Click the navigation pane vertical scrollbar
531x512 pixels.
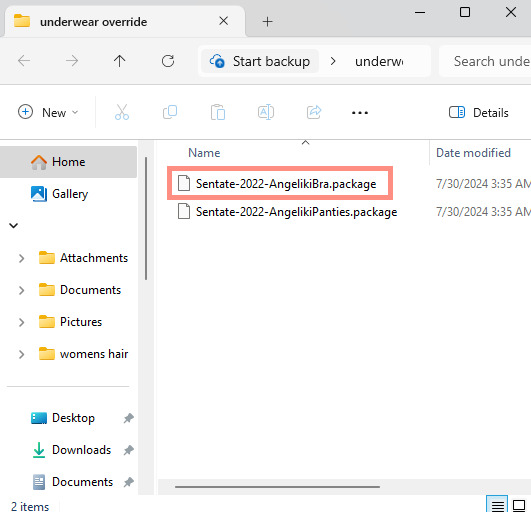tap(146, 218)
